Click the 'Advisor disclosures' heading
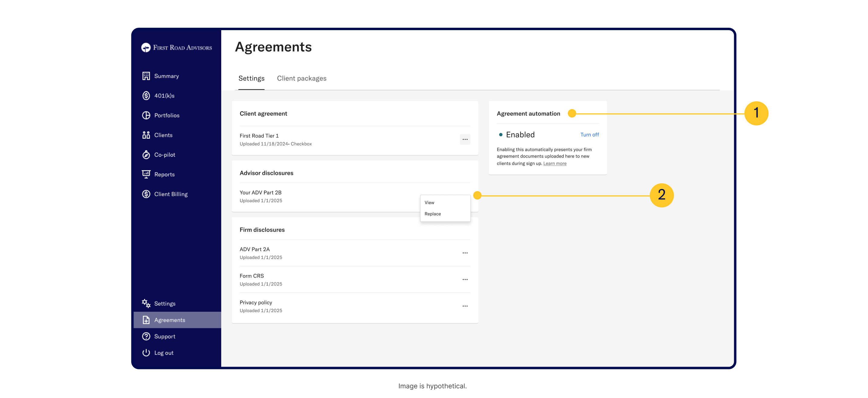The width and height of the screenshot is (868, 398). [x=266, y=173]
